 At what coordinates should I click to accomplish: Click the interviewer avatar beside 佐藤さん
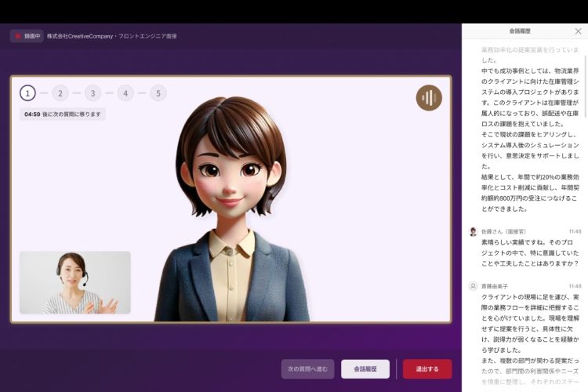[474, 231]
